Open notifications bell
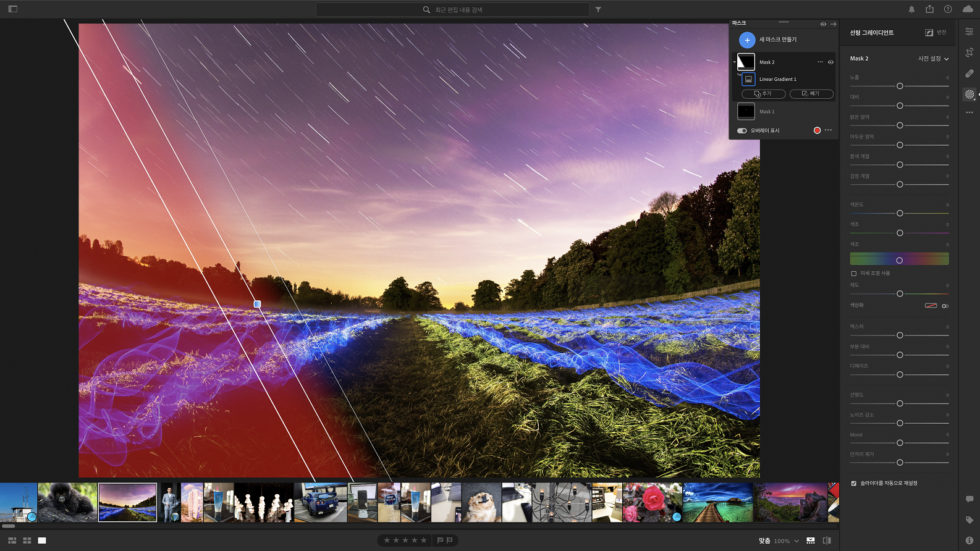 click(911, 9)
